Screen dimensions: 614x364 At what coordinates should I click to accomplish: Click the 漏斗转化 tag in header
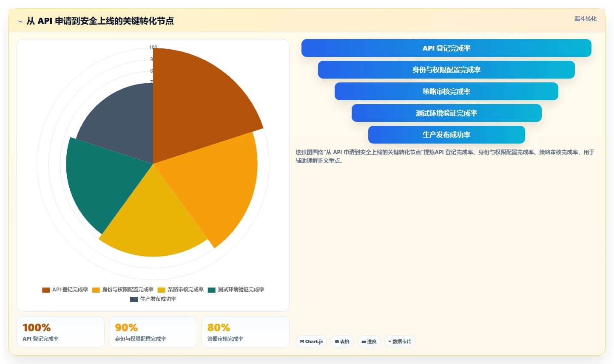[x=585, y=19]
